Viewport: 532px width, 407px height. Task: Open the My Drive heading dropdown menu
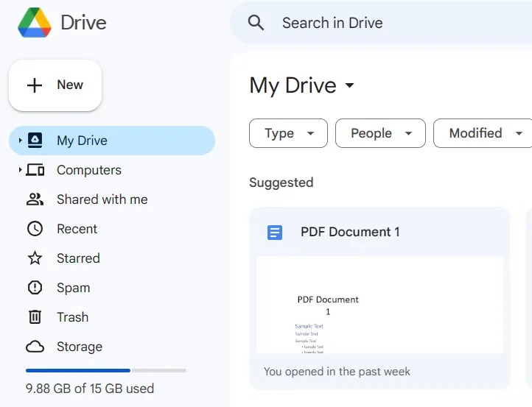[350, 85]
